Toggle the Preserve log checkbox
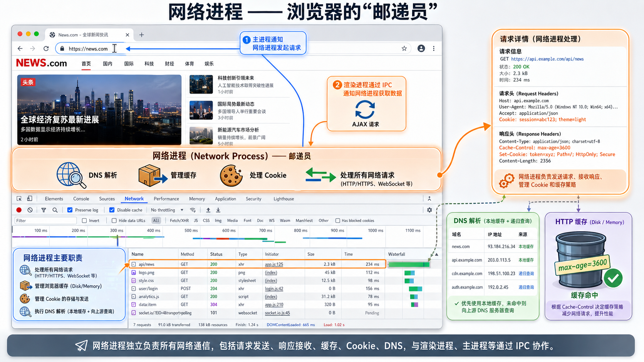Viewport: 644px width, 362px height. (70, 210)
